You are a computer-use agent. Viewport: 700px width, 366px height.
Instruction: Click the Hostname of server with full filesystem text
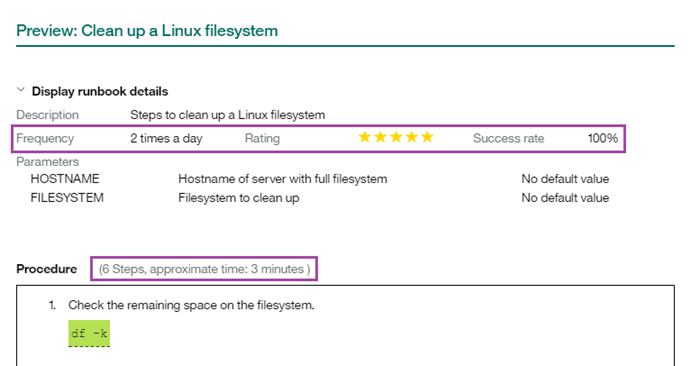click(x=283, y=179)
